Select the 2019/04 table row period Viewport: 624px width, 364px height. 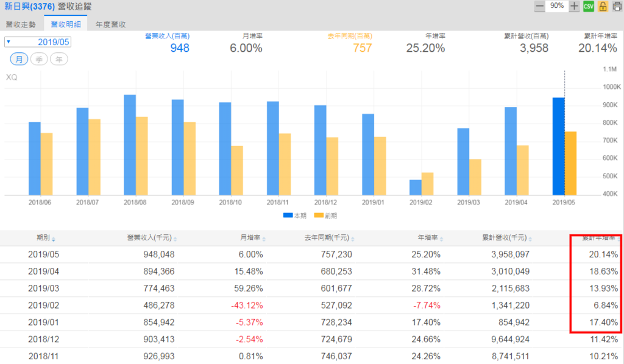(43, 271)
